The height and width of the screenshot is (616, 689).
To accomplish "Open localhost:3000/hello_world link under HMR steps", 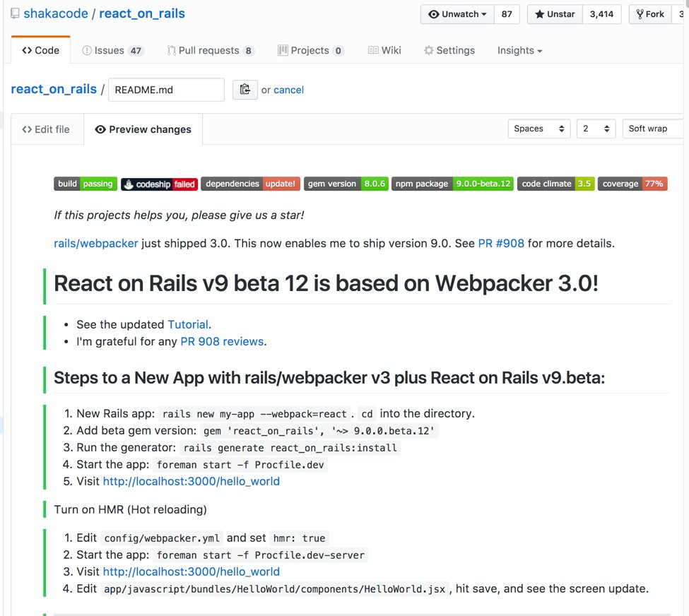I will (191, 571).
